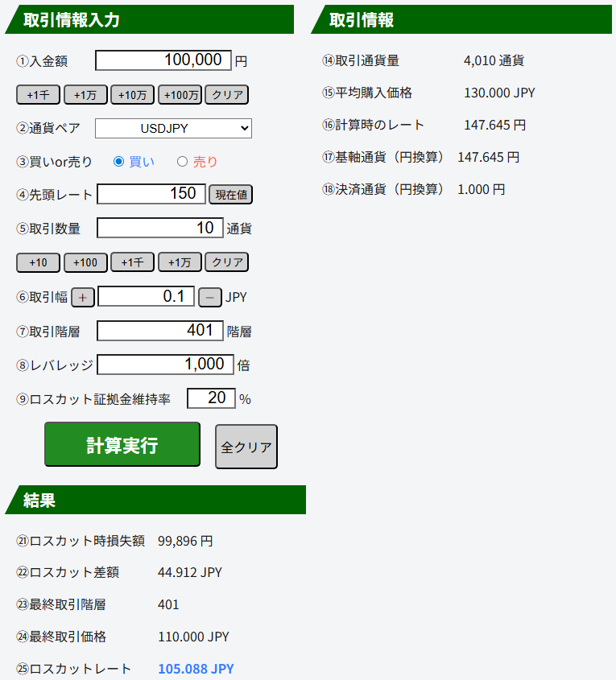Add 1千 to the deposit amount
Viewport: 616px width, 680px height.
point(38,95)
